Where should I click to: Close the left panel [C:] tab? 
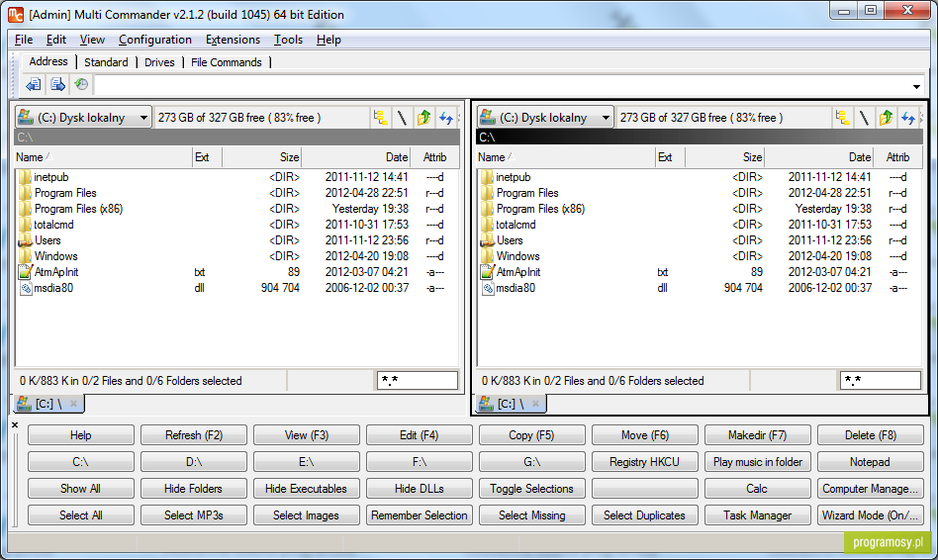73,404
